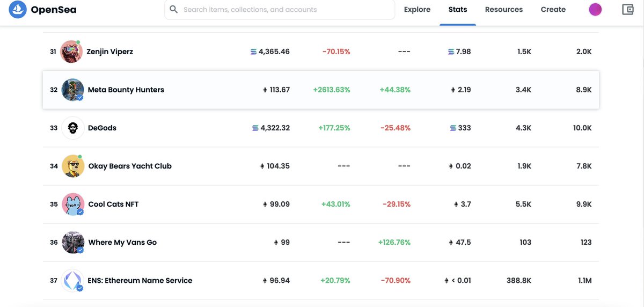Click verified badge on ENS avatar
The height and width of the screenshot is (307, 644).
(x=80, y=288)
